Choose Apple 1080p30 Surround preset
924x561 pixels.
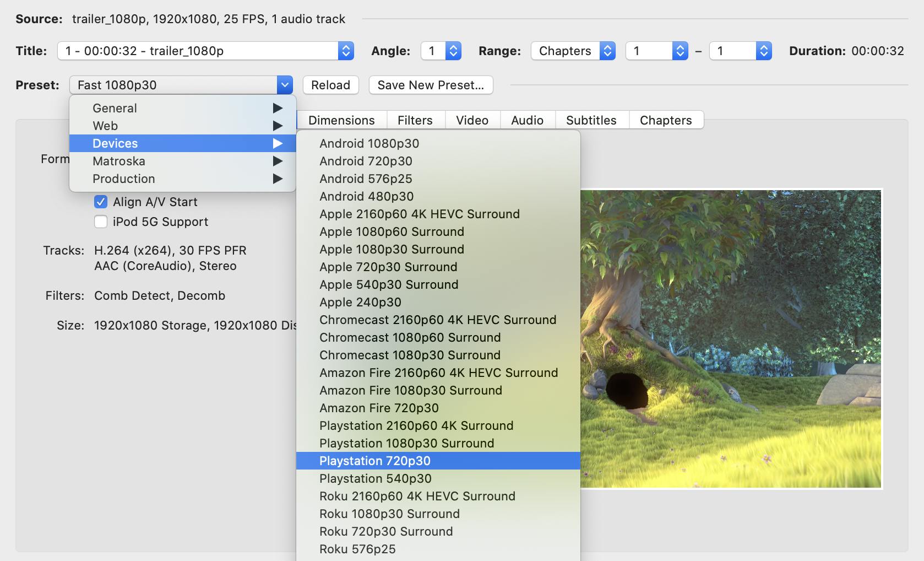coord(438,249)
